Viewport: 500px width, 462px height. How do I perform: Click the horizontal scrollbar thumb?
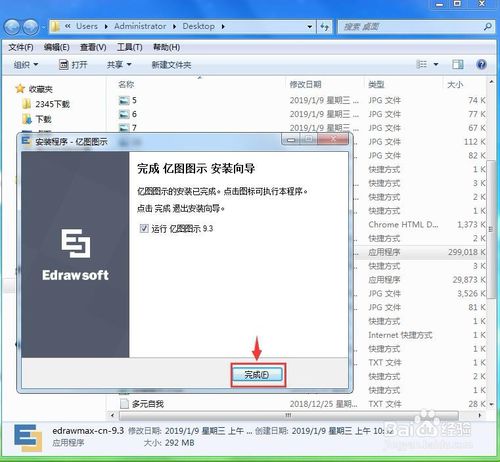pyautogui.click(x=288, y=415)
